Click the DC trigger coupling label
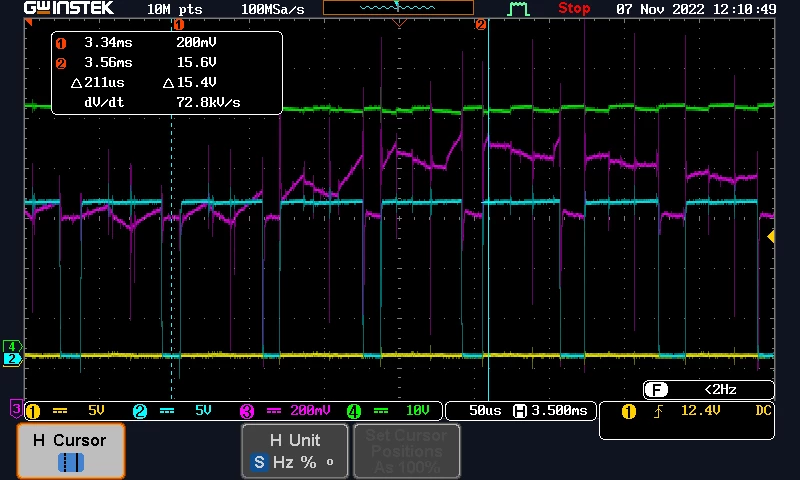800x480 pixels. coord(763,411)
